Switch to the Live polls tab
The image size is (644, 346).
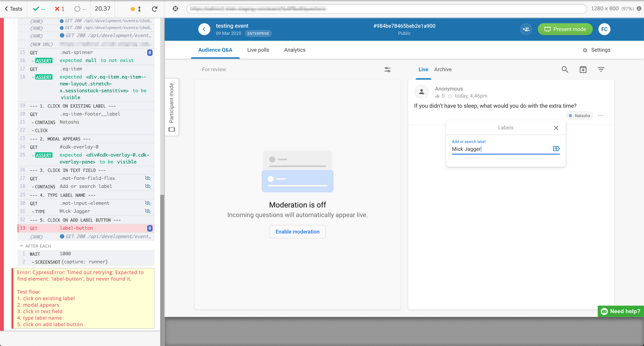(258, 50)
